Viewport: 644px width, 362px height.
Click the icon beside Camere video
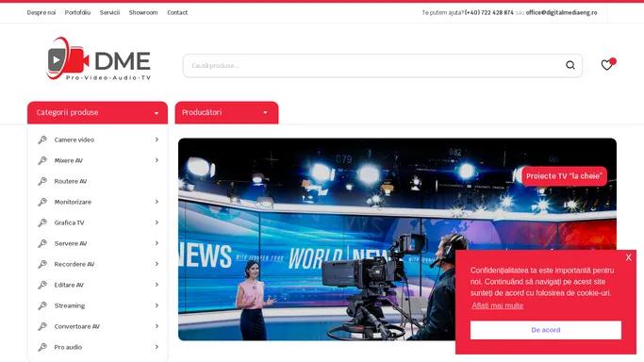click(x=42, y=140)
